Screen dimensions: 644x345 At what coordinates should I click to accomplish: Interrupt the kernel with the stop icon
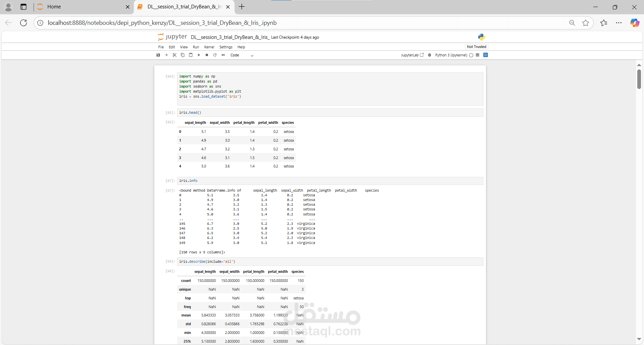[x=207, y=55]
